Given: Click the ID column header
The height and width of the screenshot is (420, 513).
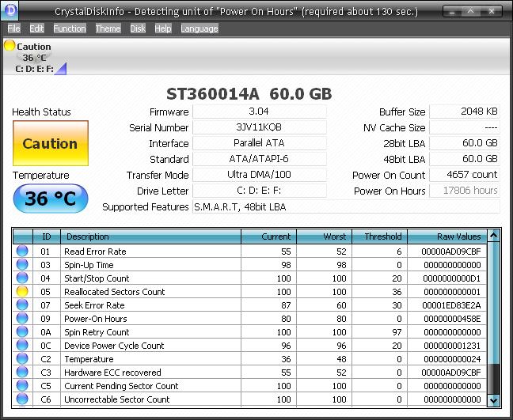Looking at the screenshot, I should point(47,236).
